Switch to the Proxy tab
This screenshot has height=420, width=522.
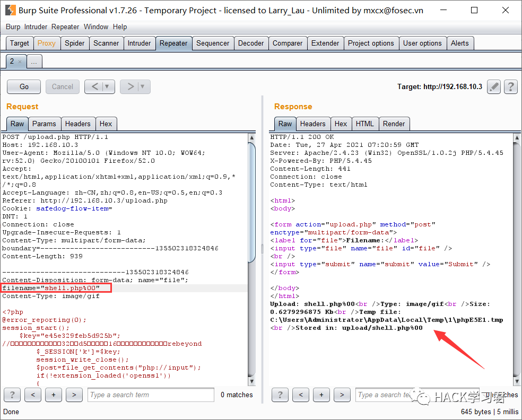(47, 43)
